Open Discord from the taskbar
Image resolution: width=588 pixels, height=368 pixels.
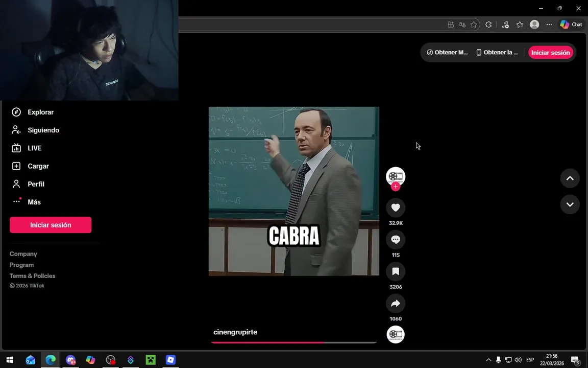70,360
